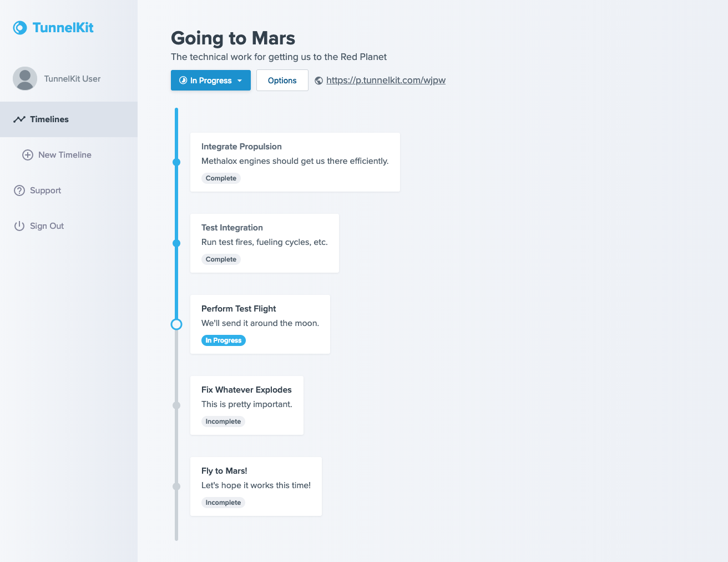Click the Integrate Propulsion timeline dot

[176, 162]
